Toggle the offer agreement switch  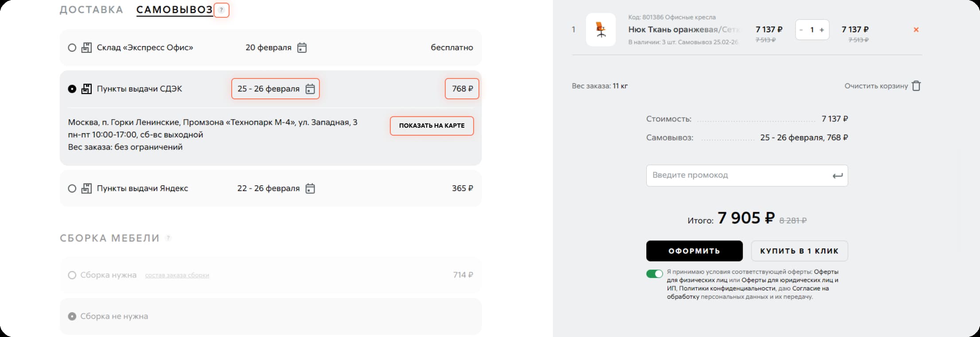click(654, 274)
